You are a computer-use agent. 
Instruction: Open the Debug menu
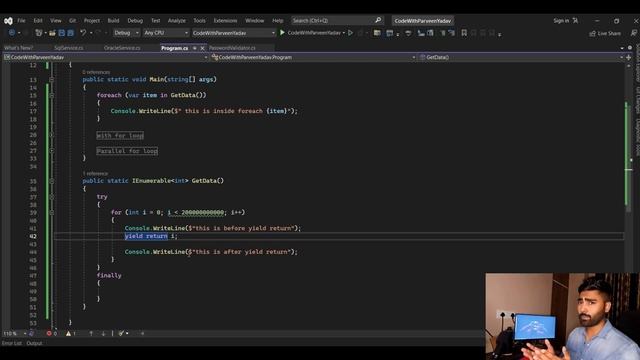click(x=135, y=20)
